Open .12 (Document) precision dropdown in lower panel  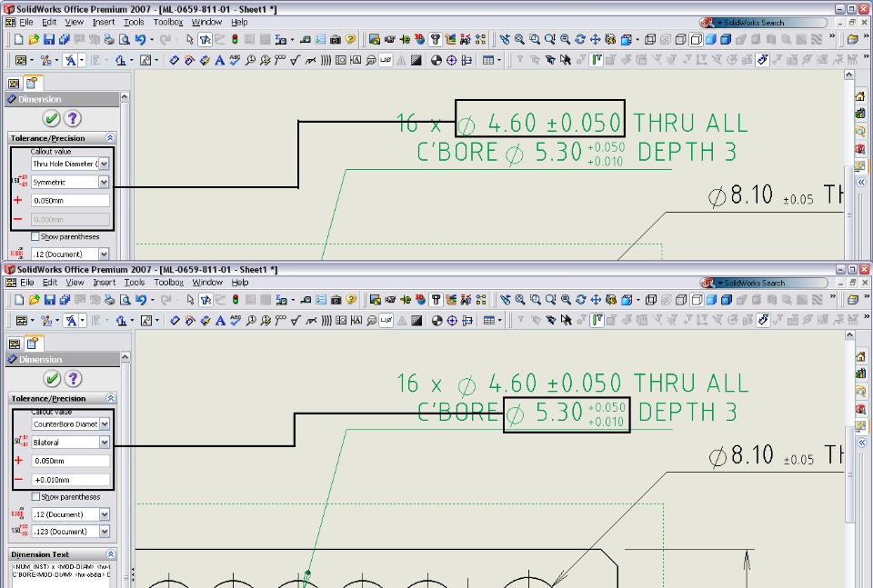pos(104,514)
